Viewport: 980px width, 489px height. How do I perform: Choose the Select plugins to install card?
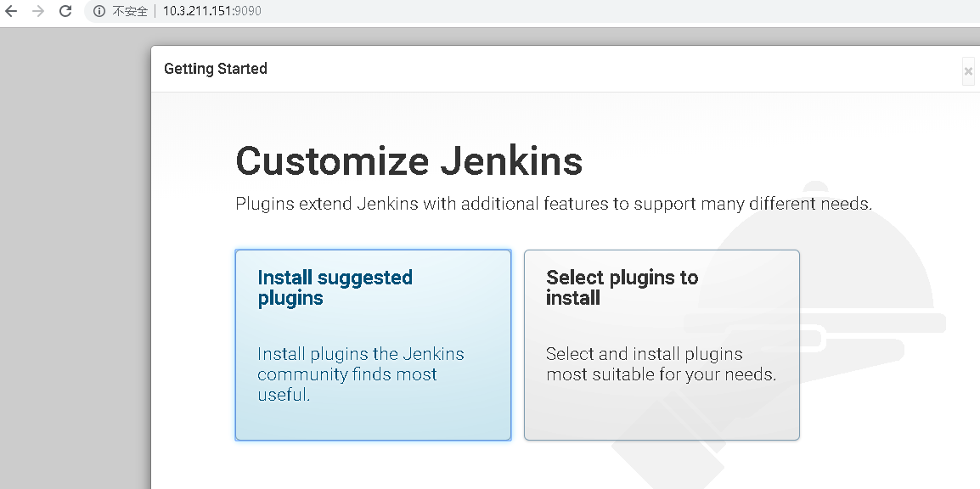pyautogui.click(x=662, y=345)
